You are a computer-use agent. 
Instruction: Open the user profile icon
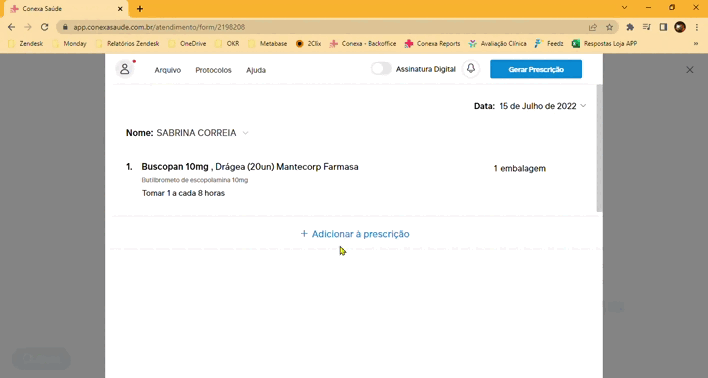pyautogui.click(x=125, y=69)
